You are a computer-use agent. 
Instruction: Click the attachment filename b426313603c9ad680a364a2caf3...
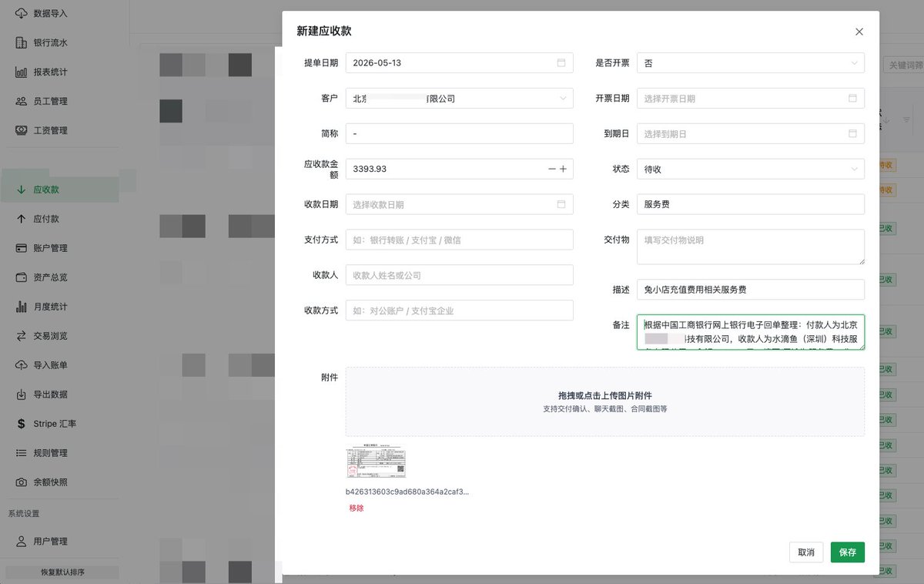[x=407, y=492]
